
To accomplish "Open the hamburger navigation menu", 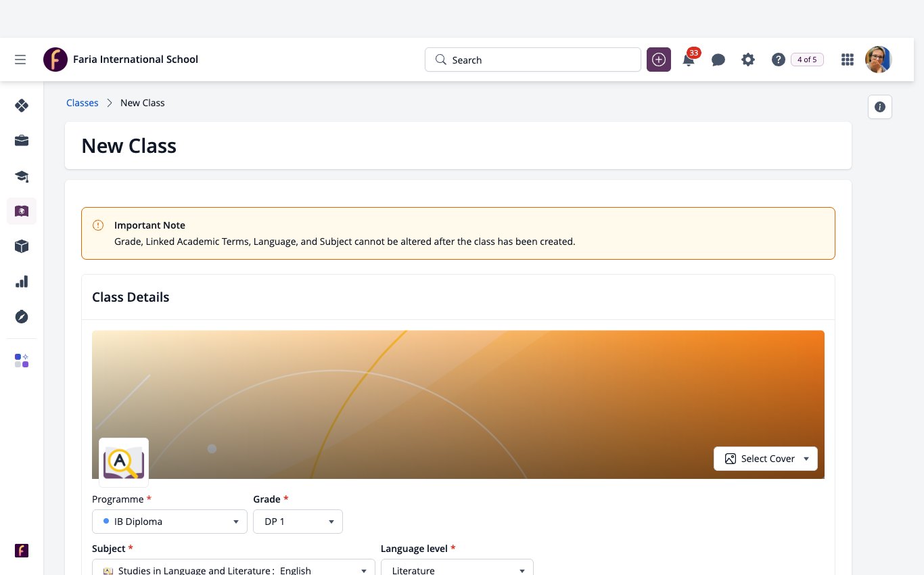I will coord(20,60).
